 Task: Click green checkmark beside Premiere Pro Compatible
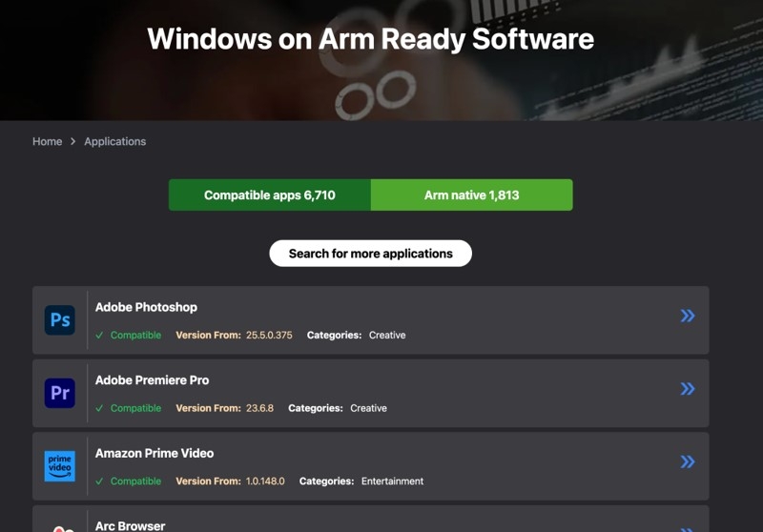(99, 408)
